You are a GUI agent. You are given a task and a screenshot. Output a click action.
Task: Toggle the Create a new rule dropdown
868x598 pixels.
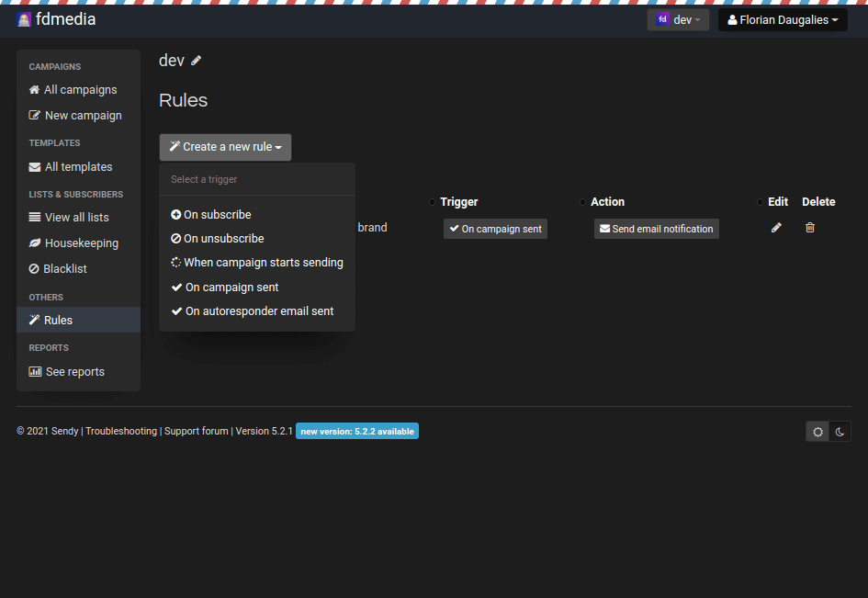(x=225, y=147)
